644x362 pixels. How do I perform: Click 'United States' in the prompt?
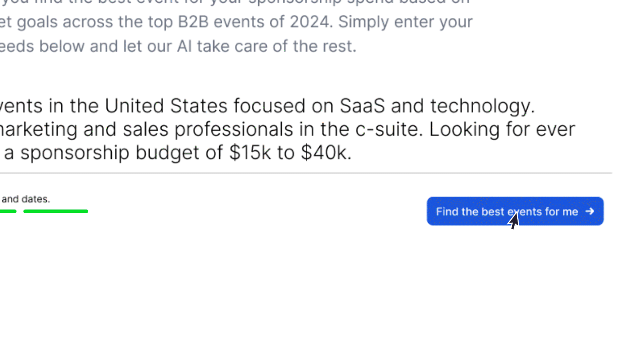166,106
